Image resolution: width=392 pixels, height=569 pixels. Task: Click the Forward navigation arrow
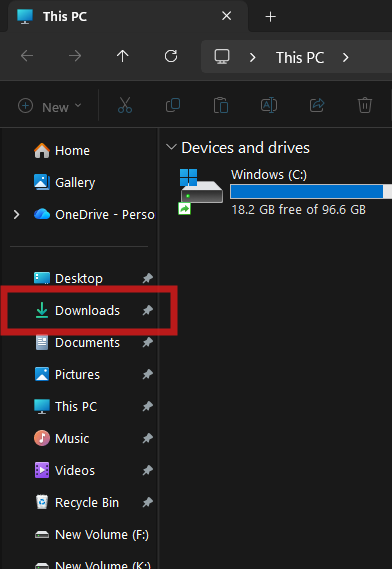[75, 56]
